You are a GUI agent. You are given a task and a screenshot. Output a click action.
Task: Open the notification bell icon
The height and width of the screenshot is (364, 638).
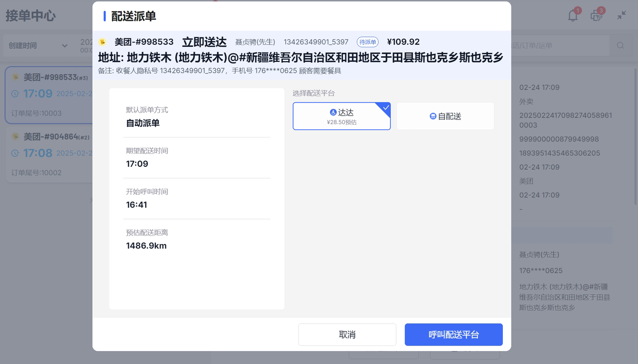[x=573, y=15]
